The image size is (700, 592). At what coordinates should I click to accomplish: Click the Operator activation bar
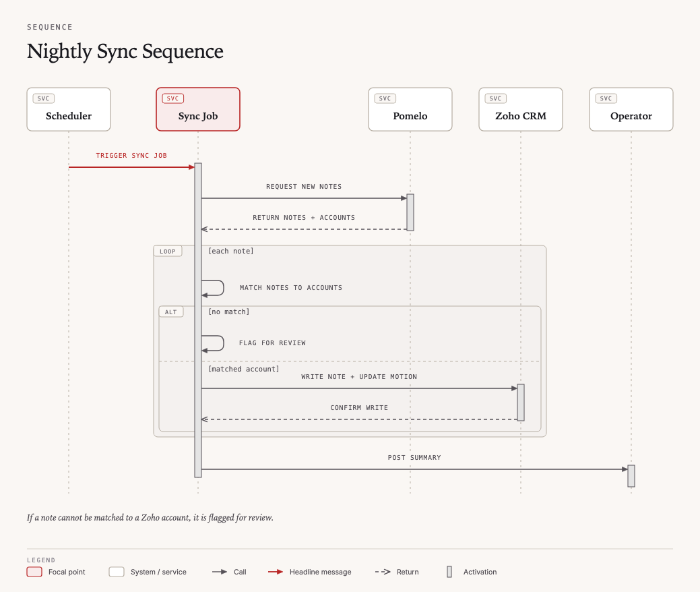point(631,476)
